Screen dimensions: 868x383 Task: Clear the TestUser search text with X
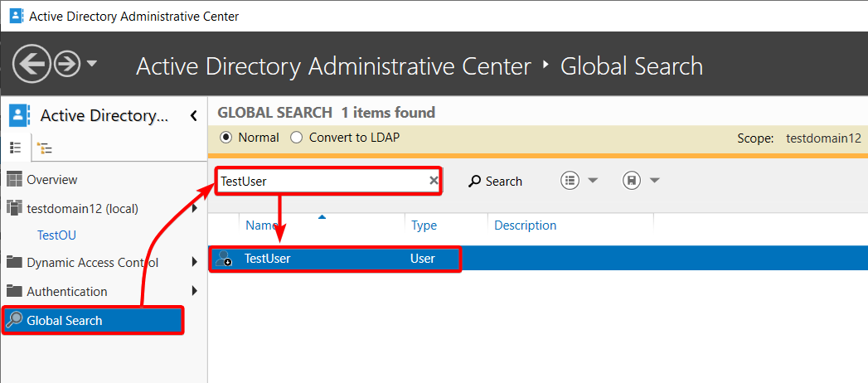(434, 181)
